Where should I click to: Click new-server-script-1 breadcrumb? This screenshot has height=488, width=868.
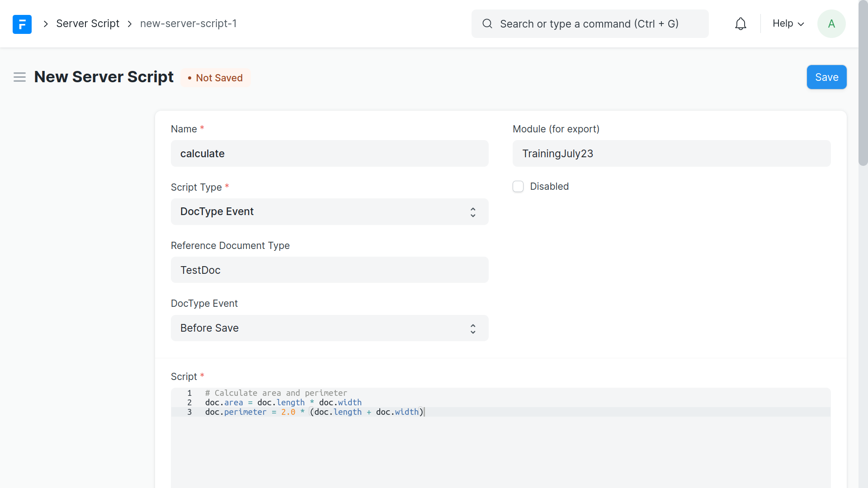[x=188, y=24]
